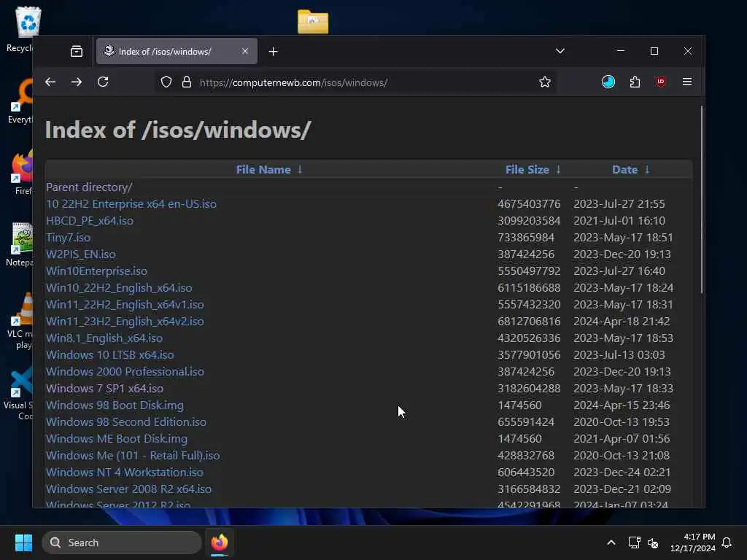Download the W2PIS_EN.iso file

(80, 254)
